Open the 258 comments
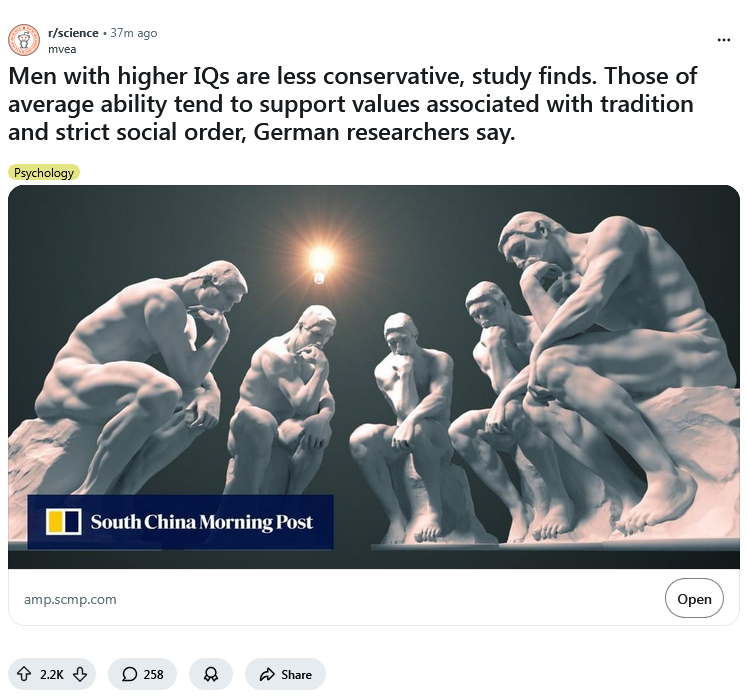This screenshot has width=748, height=698. pos(143,674)
